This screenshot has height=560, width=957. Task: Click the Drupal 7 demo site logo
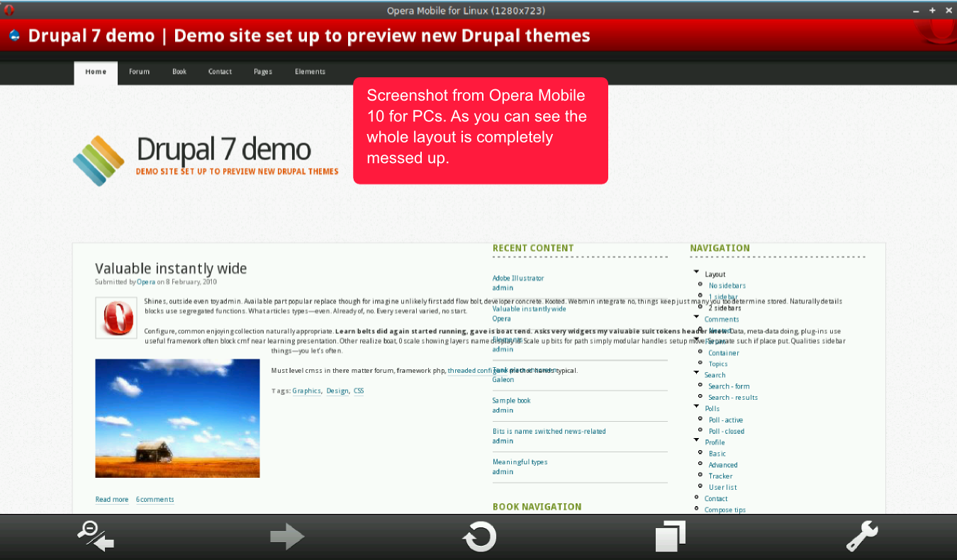(x=99, y=161)
